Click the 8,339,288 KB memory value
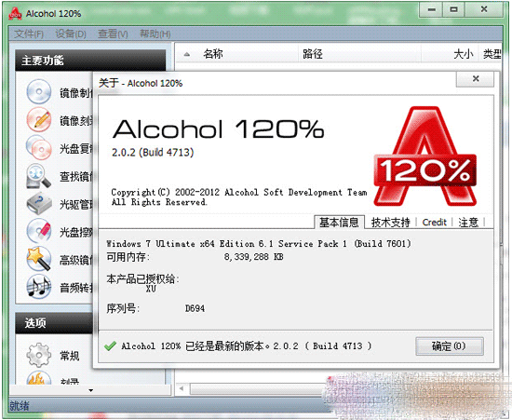The image size is (512, 420). (254, 257)
